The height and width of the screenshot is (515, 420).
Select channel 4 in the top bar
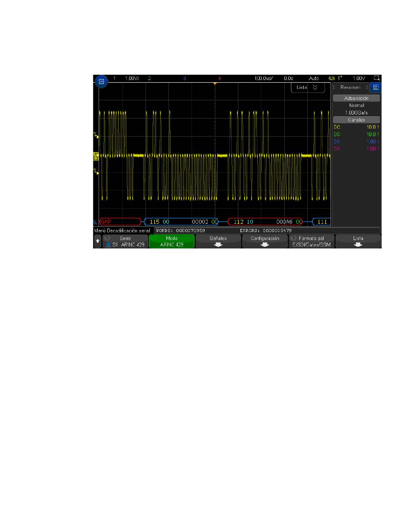pos(219,78)
